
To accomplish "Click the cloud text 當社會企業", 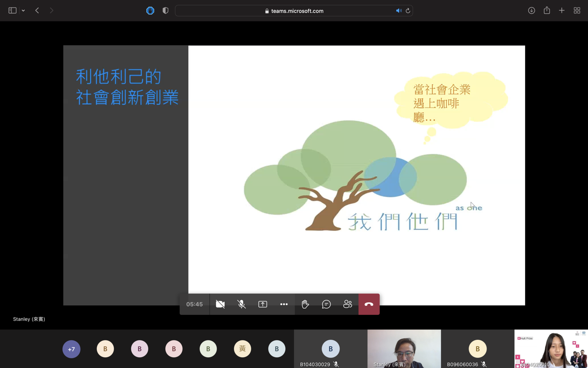I will click(x=442, y=90).
